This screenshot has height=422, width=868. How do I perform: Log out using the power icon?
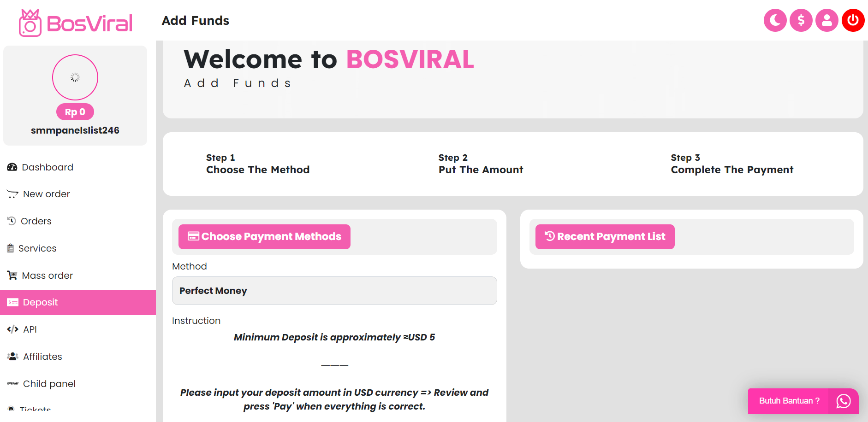(853, 20)
